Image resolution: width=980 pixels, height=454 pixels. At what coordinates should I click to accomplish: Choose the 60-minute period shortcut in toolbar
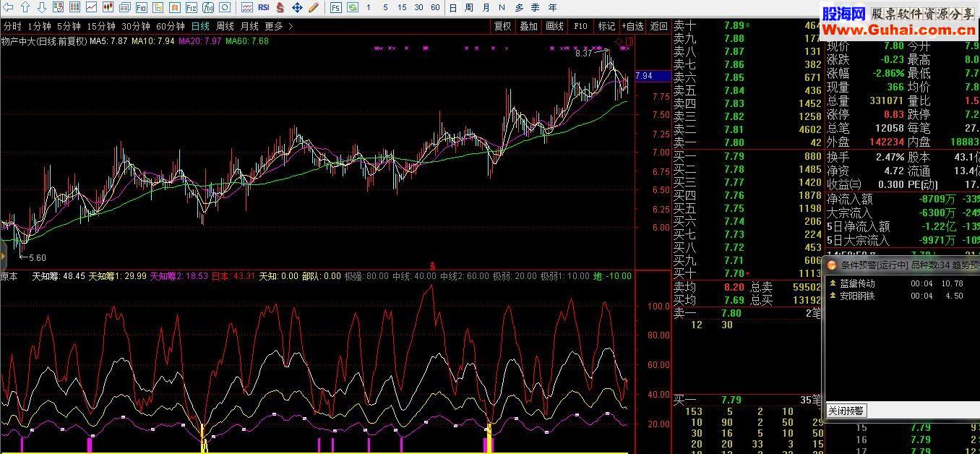point(435,7)
